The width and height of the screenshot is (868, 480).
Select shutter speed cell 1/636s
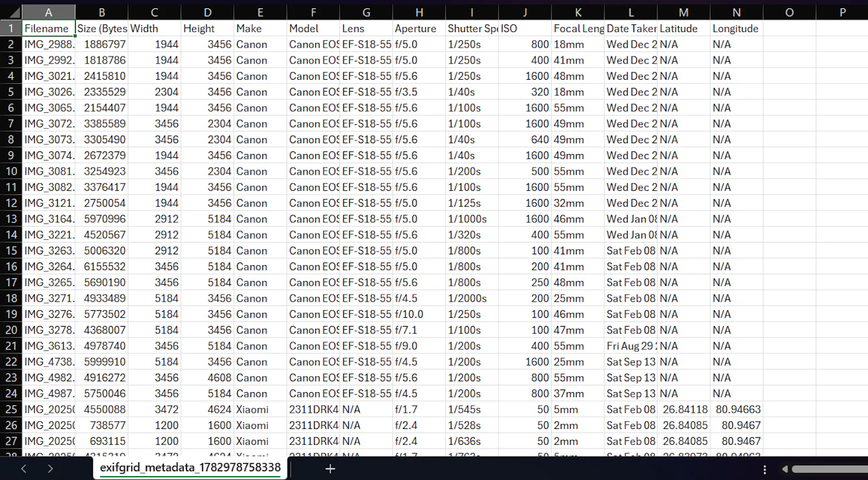coord(472,441)
